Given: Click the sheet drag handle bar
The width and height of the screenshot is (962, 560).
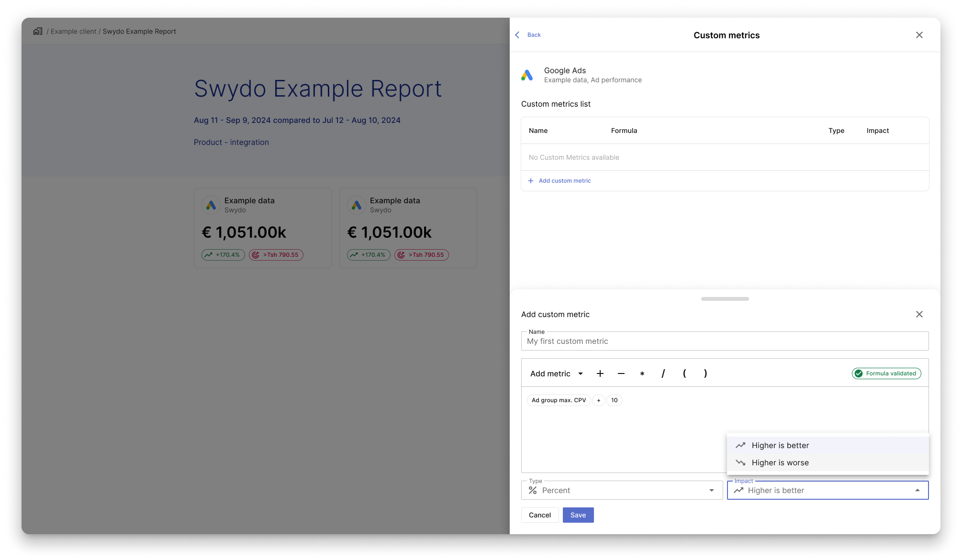Looking at the screenshot, I should click(725, 299).
